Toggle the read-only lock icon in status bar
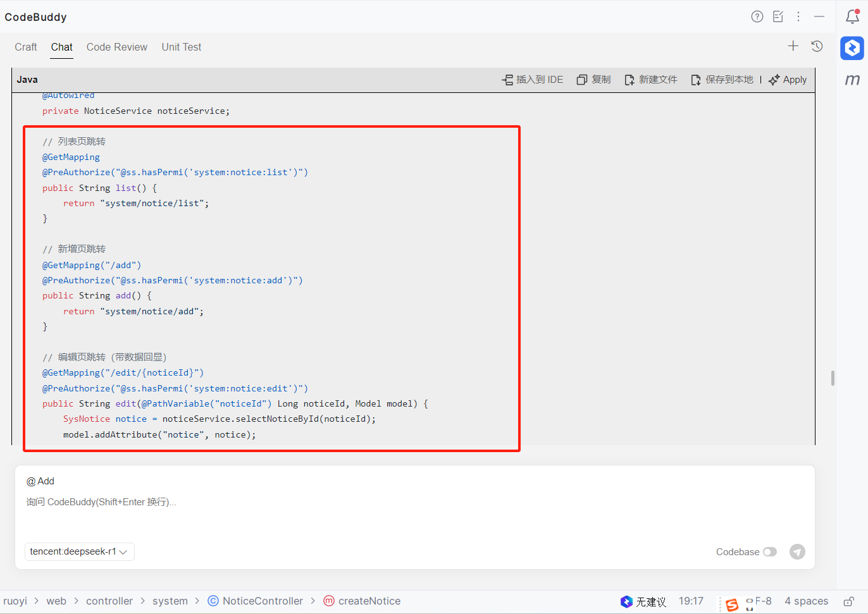868x614 pixels. tap(849, 601)
